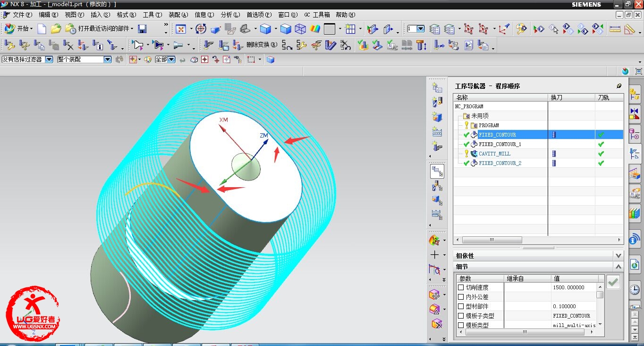This screenshot has width=644, height=346.
Task: Switch to Program Order view icon
Action: click(437, 171)
